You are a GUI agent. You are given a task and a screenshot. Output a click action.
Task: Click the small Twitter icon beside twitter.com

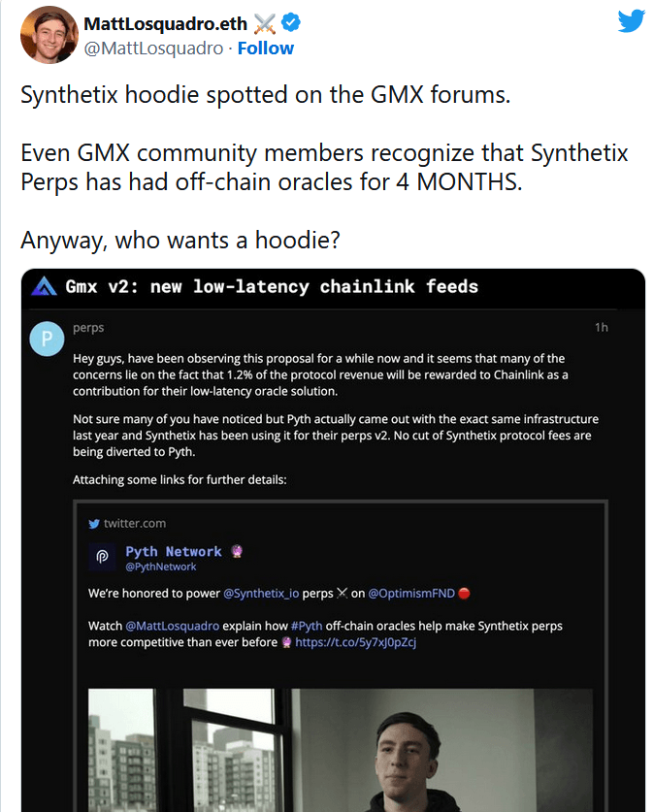pyautogui.click(x=94, y=524)
